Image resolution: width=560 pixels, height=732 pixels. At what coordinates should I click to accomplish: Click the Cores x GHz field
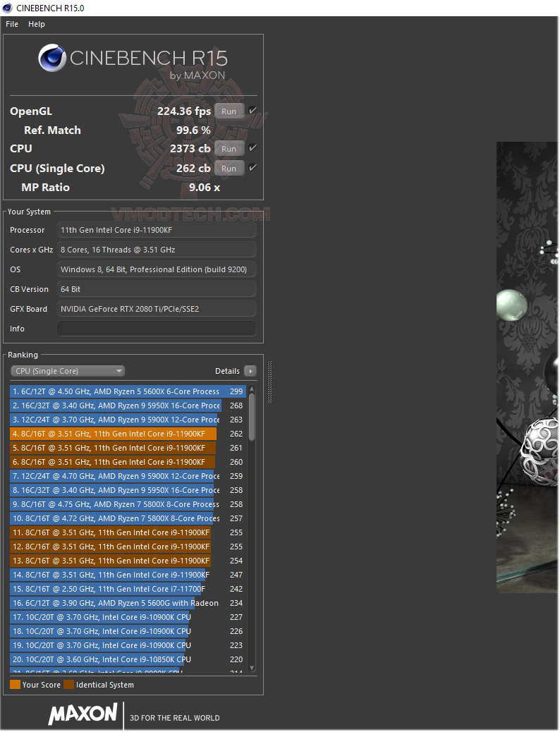click(x=157, y=250)
